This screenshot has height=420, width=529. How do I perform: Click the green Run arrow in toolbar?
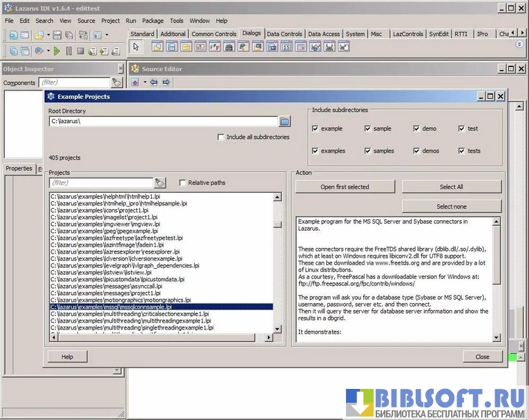pos(57,50)
